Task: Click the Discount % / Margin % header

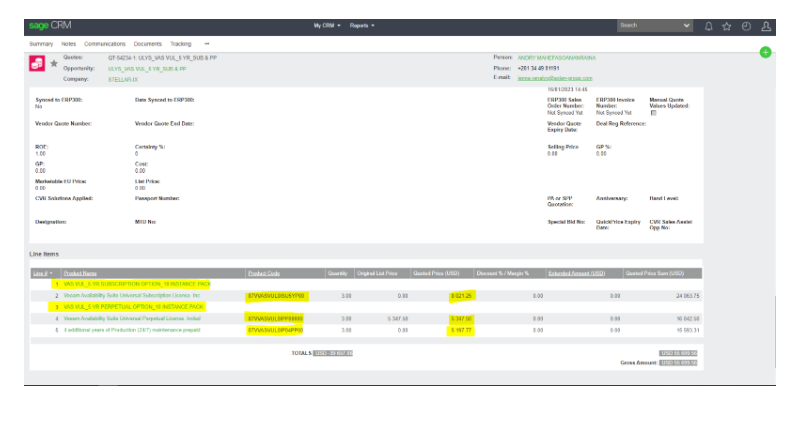Action: (502, 273)
